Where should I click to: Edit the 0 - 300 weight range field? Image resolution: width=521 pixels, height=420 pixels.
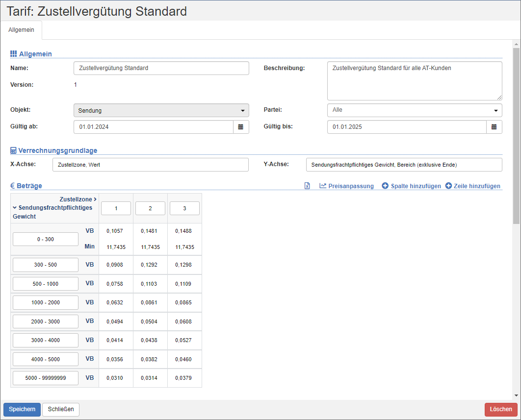coord(46,239)
